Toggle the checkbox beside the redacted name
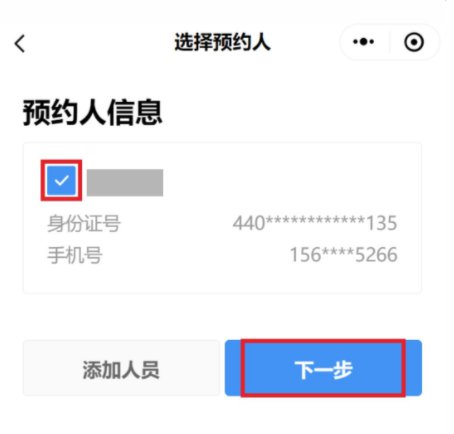 pos(61,180)
